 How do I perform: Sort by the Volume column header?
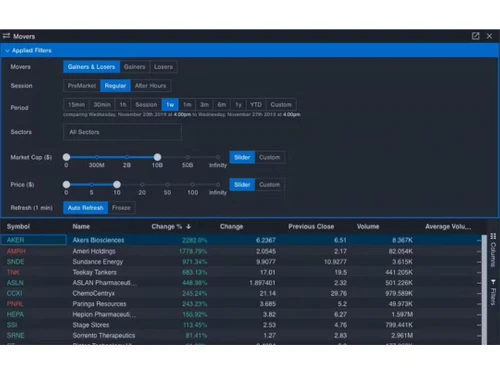368,226
